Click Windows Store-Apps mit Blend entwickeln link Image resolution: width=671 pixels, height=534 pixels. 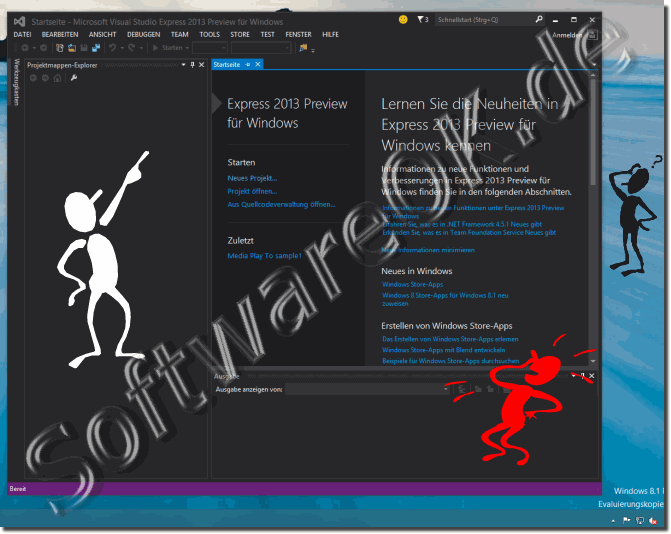tap(443, 350)
